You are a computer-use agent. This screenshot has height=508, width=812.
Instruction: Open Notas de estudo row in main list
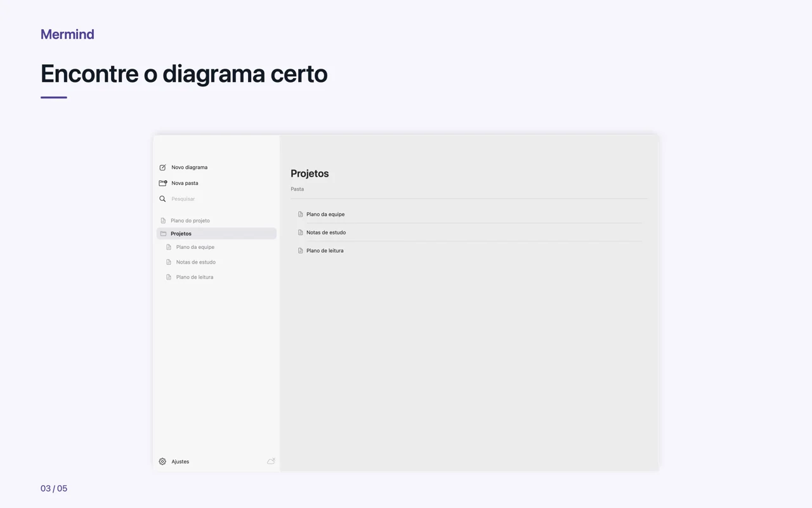[469, 232]
